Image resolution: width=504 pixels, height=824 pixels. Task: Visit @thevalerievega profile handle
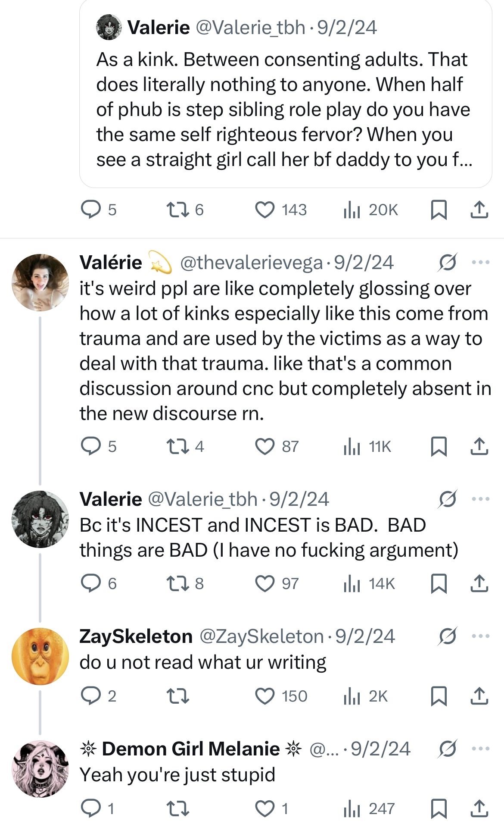(251, 263)
